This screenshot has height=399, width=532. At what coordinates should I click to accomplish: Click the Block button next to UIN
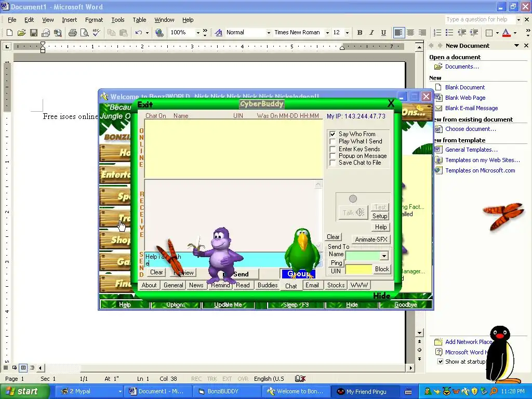[382, 269]
